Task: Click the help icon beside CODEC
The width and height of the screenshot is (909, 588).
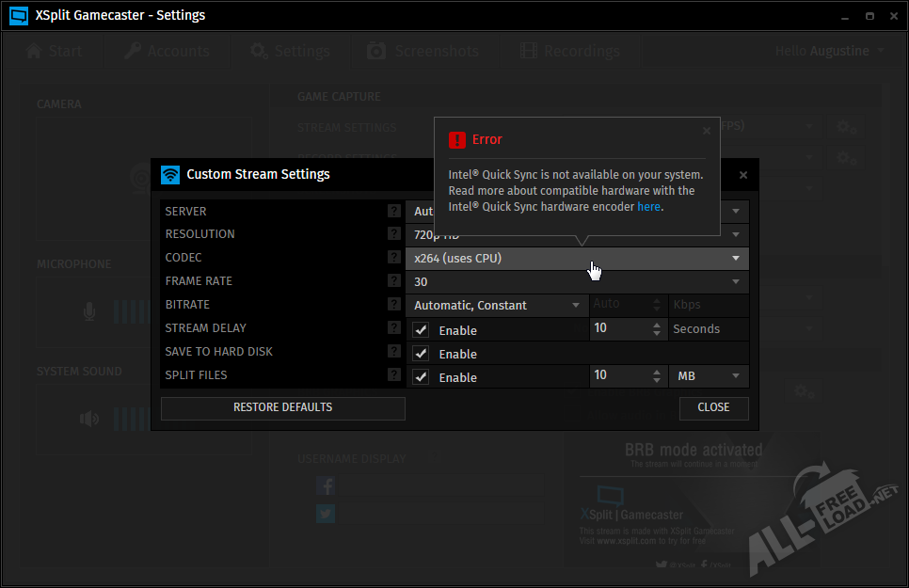Action: (x=394, y=258)
